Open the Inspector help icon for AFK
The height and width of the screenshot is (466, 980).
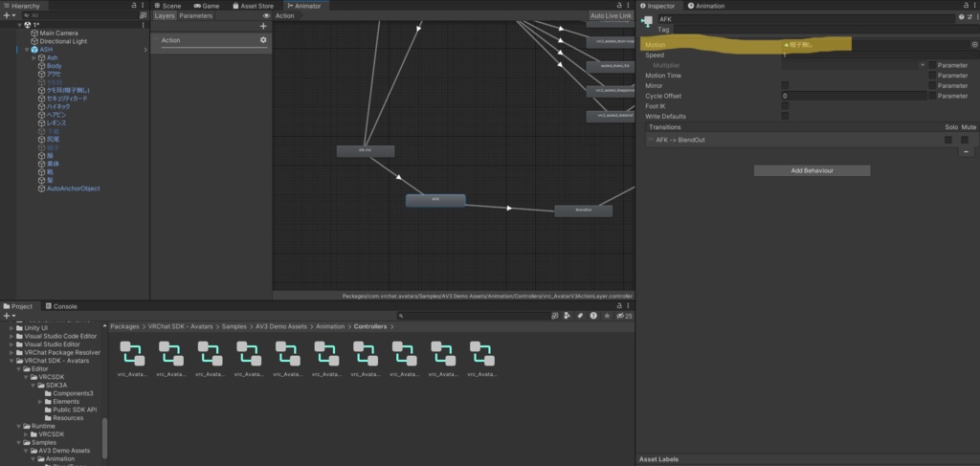961,17
